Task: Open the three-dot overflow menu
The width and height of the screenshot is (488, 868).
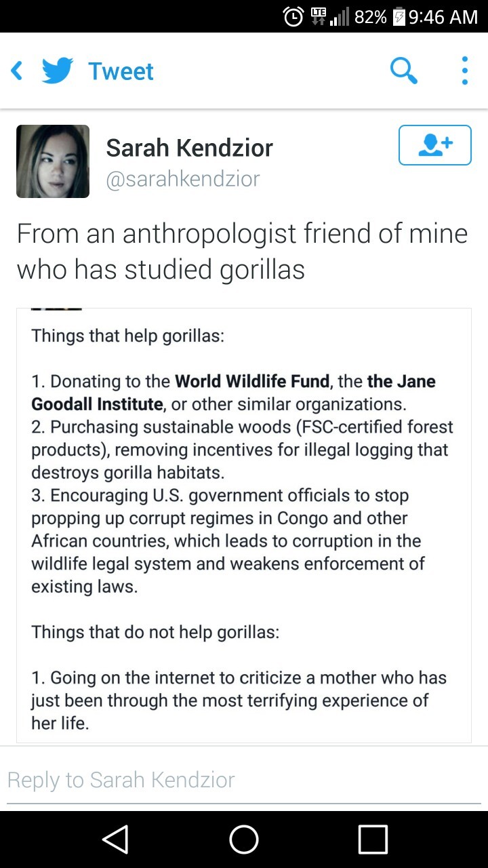Action: (464, 71)
